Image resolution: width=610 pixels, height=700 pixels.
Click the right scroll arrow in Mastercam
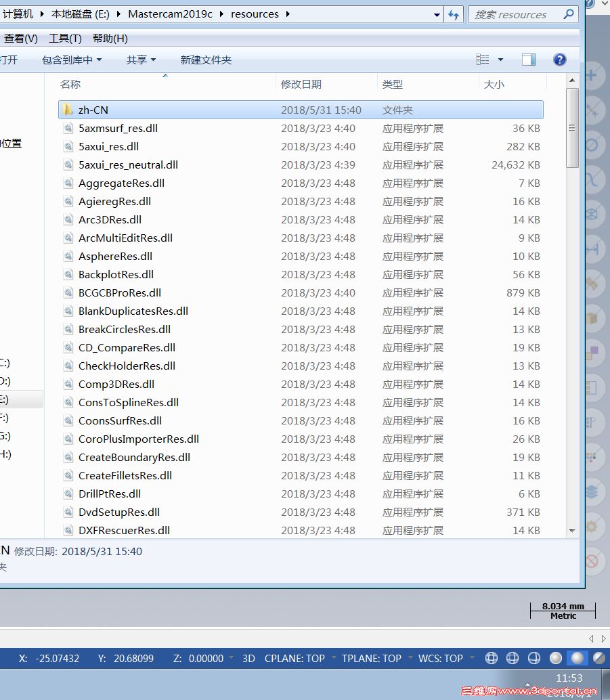tap(604, 639)
